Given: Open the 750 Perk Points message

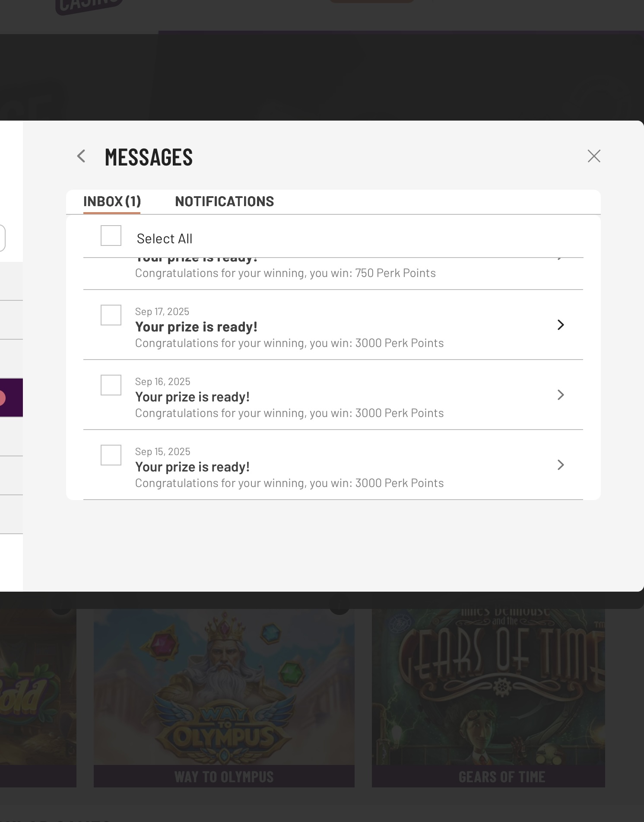Looking at the screenshot, I should [x=285, y=273].
